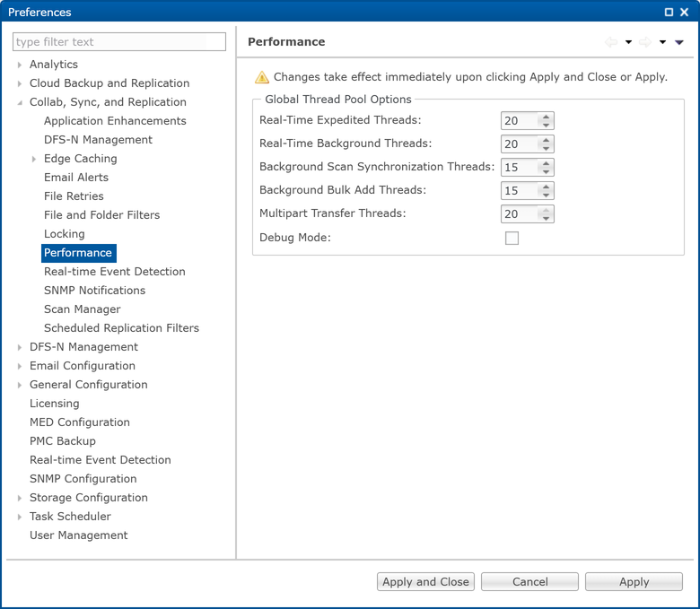Select User Management in the tree

pos(79,535)
